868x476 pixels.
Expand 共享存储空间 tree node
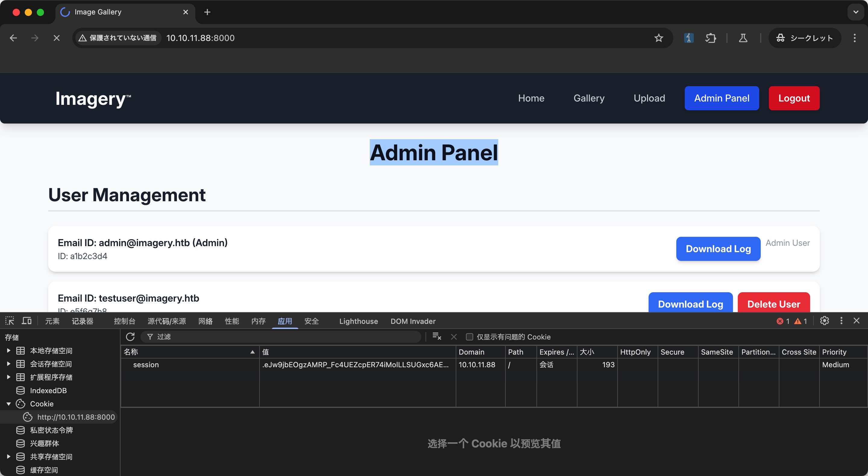coord(9,456)
